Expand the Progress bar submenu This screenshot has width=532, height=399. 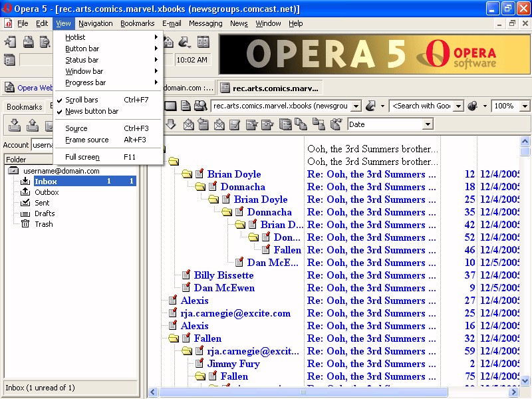[x=108, y=82]
